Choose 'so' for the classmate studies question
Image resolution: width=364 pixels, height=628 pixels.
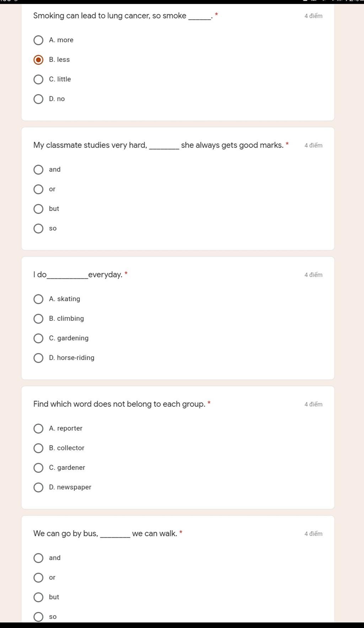[x=38, y=228]
